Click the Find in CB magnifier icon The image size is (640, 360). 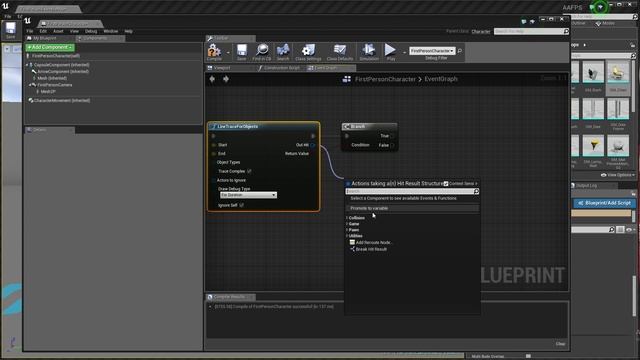(x=262, y=50)
